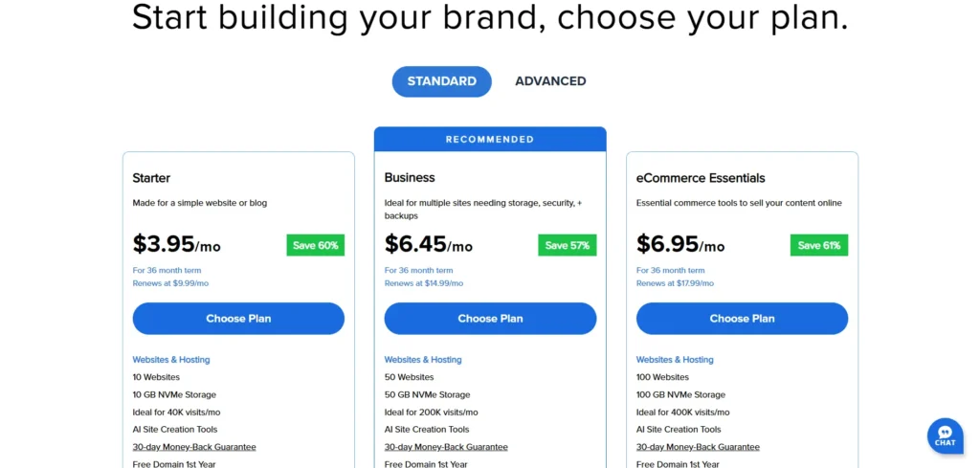
Task: Click Starter's 30-day Money-Back Guarantee link
Action: (x=194, y=447)
